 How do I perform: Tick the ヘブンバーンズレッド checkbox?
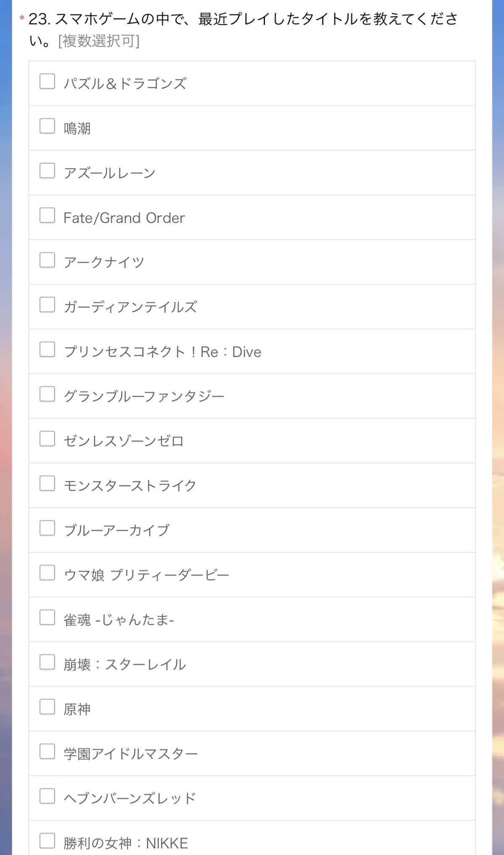(x=47, y=796)
